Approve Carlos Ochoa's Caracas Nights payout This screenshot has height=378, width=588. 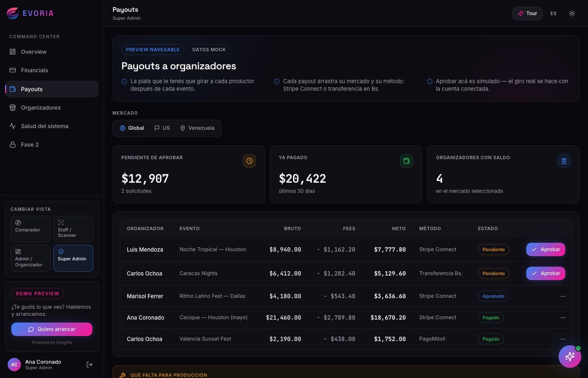tap(546, 273)
